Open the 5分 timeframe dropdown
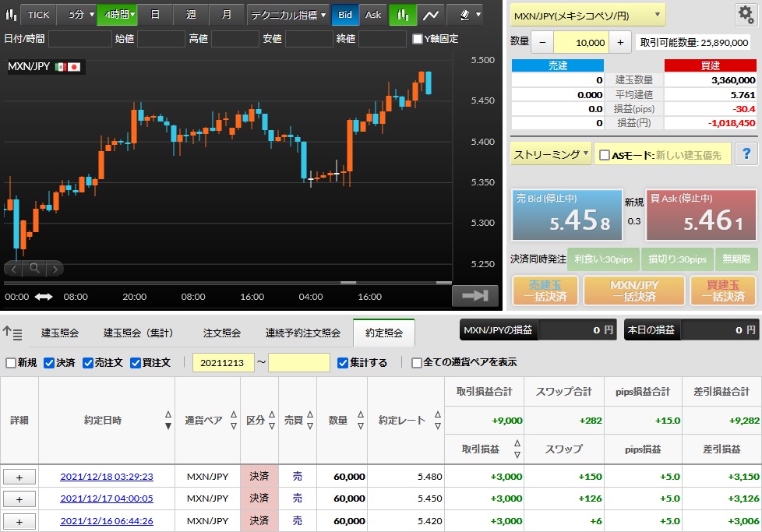The image size is (762, 532). pos(77,15)
